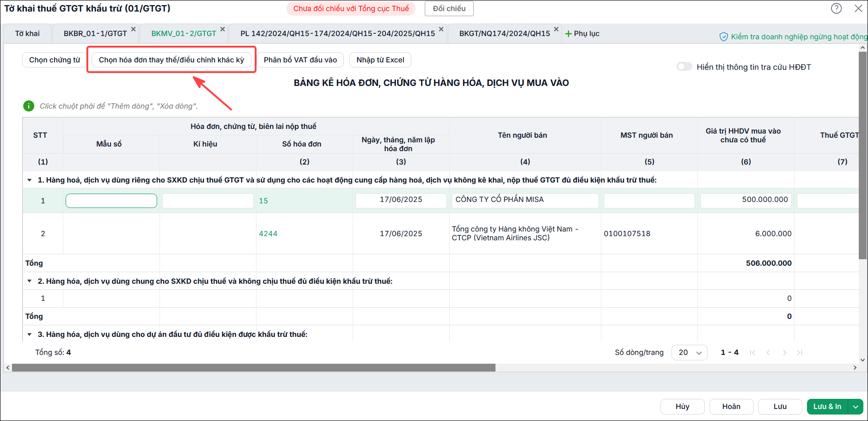This screenshot has width=868, height=421.
Task: Close the BKMV_01-2/GTGT tab
Action: pos(222,29)
